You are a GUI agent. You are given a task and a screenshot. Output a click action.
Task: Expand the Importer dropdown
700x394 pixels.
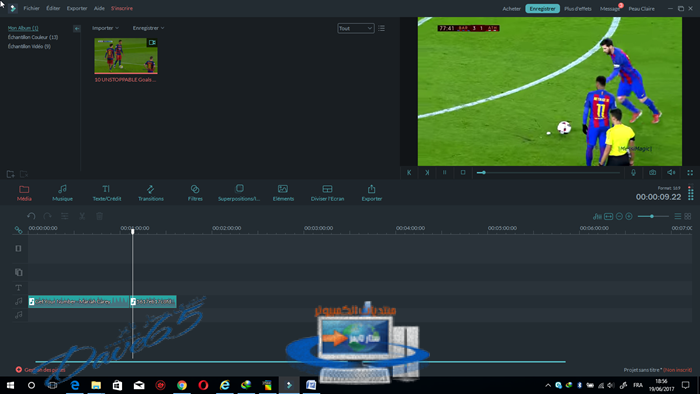pyautogui.click(x=105, y=28)
